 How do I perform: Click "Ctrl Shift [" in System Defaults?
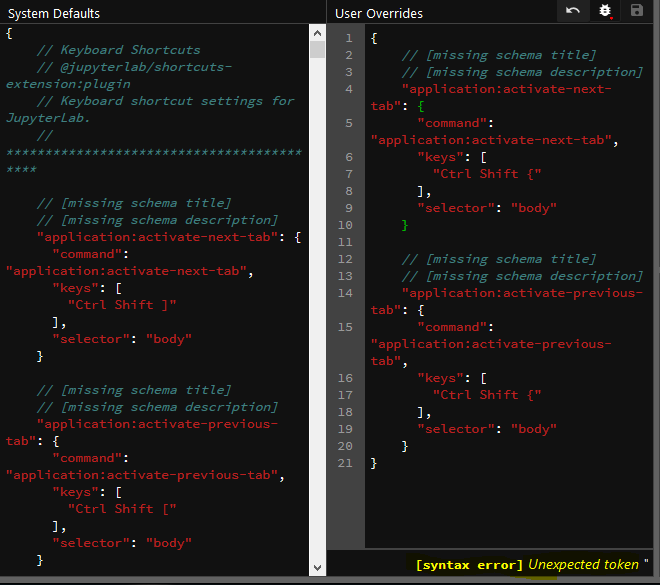[122, 509]
